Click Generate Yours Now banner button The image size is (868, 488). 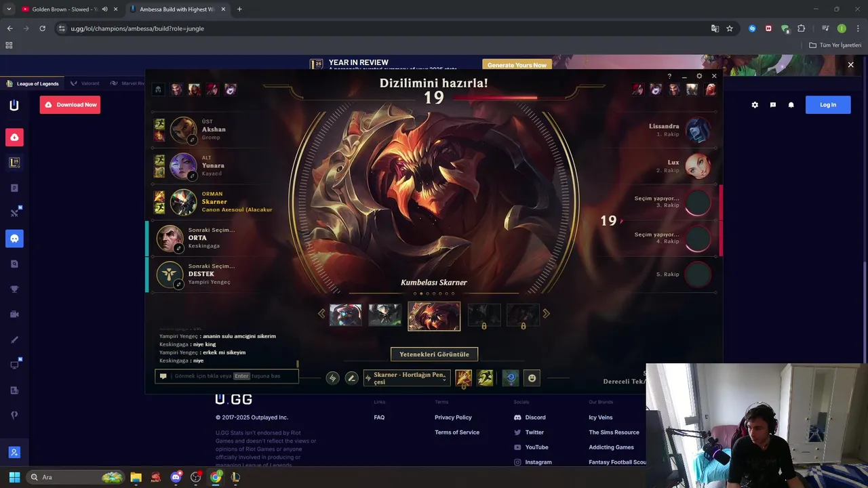click(x=517, y=65)
